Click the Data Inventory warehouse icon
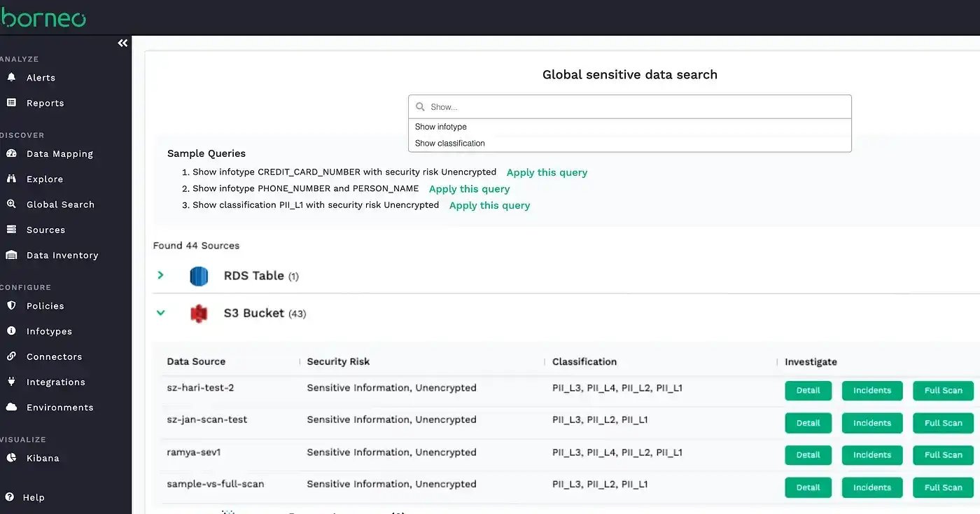This screenshot has width=980, height=514. (x=11, y=256)
